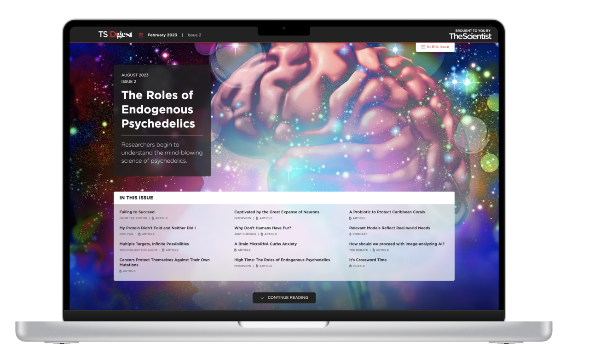Click Issue 2 in the top bar
This screenshot has height=364, width=589.
(194, 35)
